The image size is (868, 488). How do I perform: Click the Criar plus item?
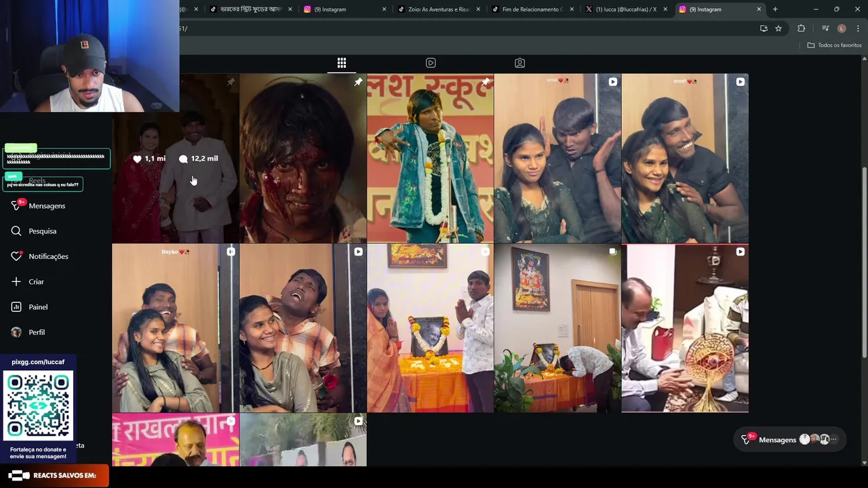(x=28, y=281)
